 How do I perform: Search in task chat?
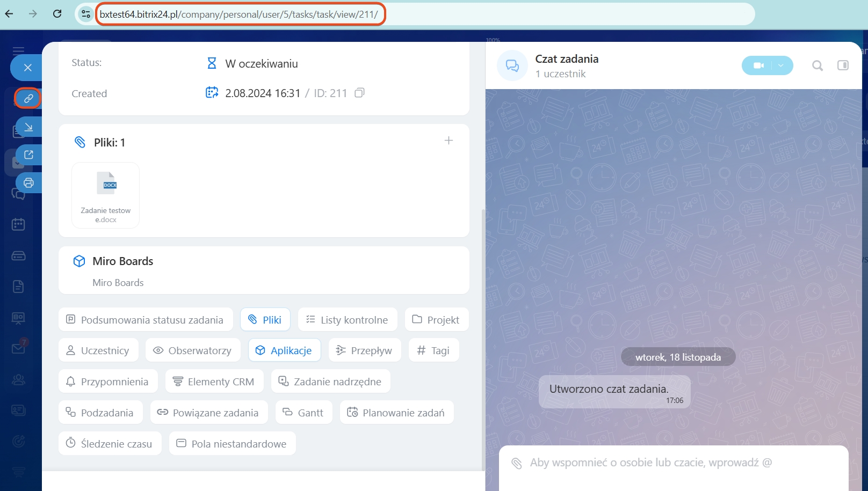pyautogui.click(x=817, y=65)
